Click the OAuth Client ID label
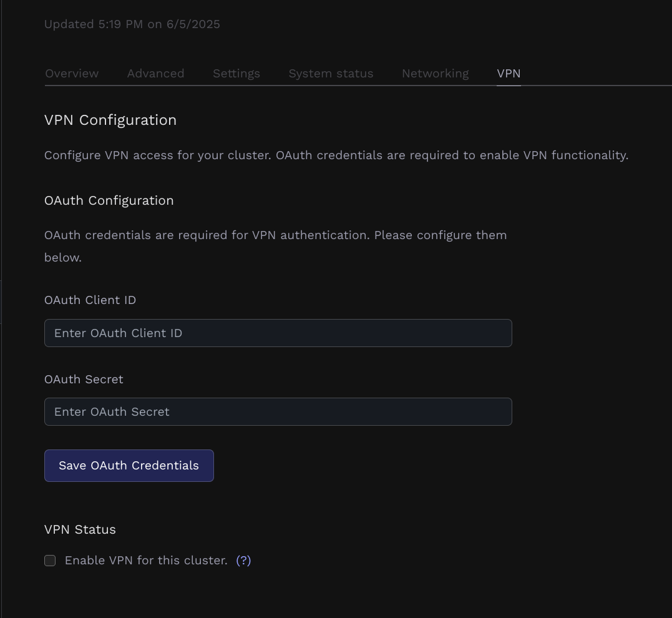 point(89,300)
